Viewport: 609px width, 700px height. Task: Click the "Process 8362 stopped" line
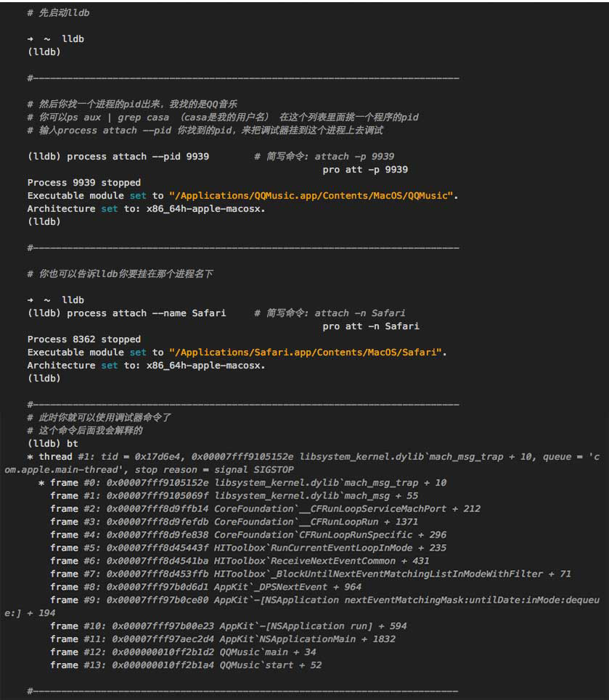[x=84, y=339]
